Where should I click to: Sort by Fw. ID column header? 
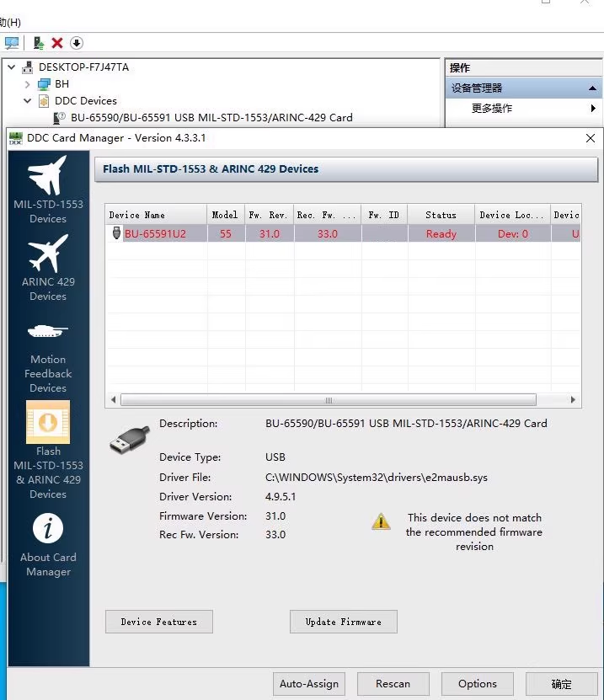tap(384, 215)
